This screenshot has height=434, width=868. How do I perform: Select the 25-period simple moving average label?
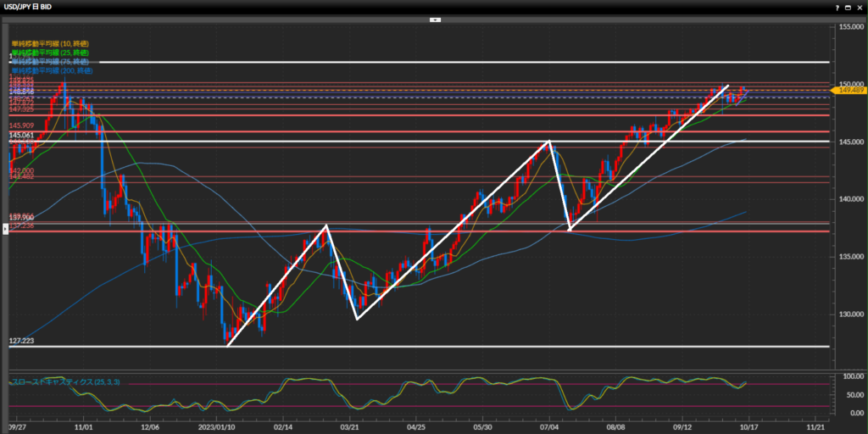click(49, 53)
